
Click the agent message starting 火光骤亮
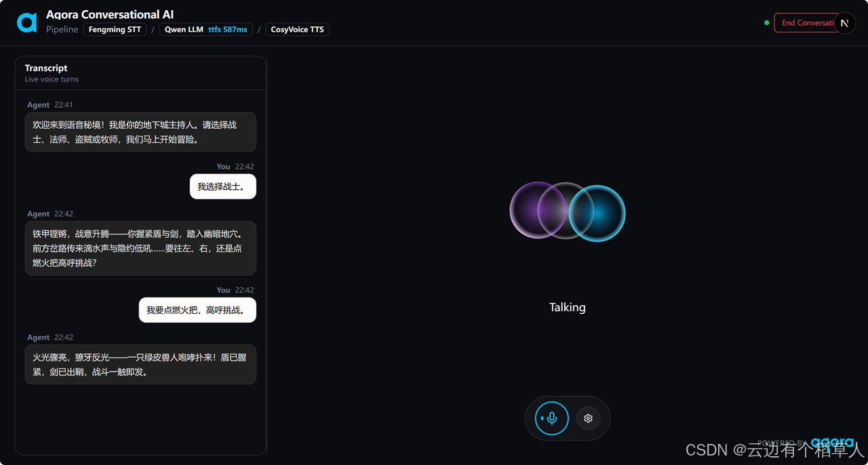coord(140,365)
